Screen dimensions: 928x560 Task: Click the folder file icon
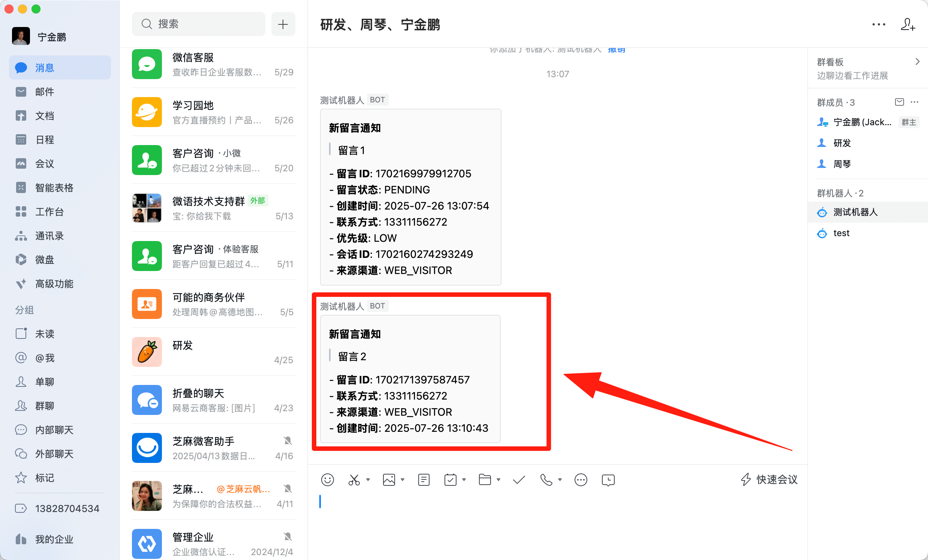485,480
